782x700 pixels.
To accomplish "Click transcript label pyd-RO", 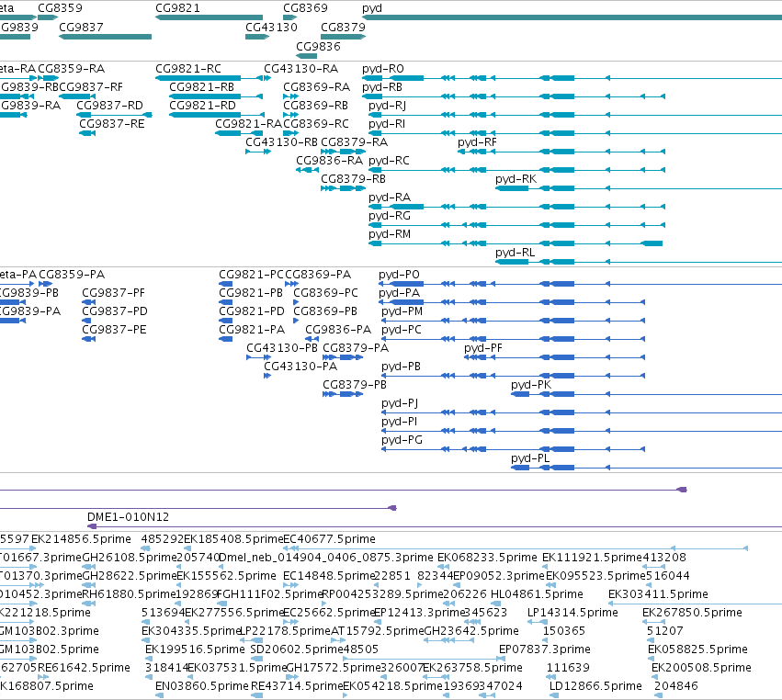I will pyautogui.click(x=383, y=68).
